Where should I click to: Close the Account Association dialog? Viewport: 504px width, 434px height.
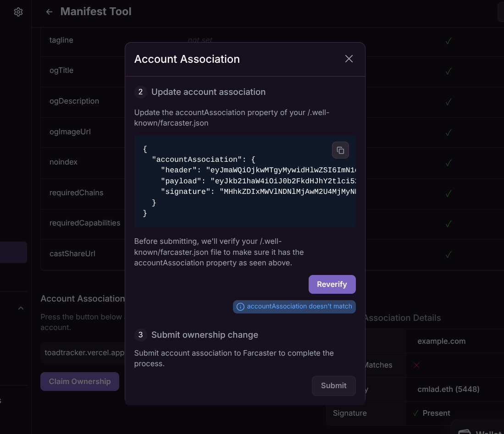(x=349, y=59)
